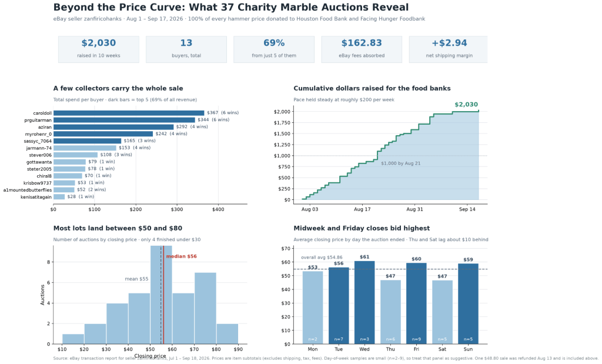Click the Wed $61 bar
The width and height of the screenshot is (602, 364).
[364, 303]
